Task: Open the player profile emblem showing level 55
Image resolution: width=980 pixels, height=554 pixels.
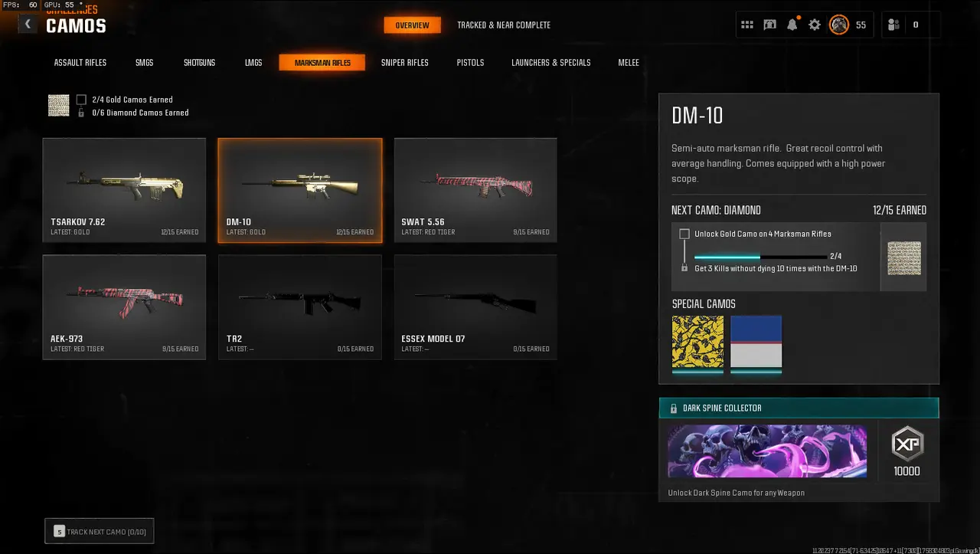Action: pyautogui.click(x=839, y=25)
